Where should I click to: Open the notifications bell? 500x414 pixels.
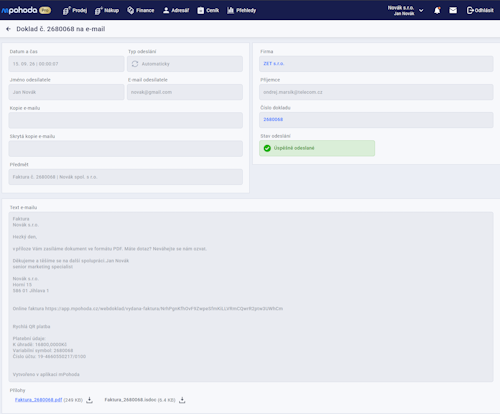(437, 11)
